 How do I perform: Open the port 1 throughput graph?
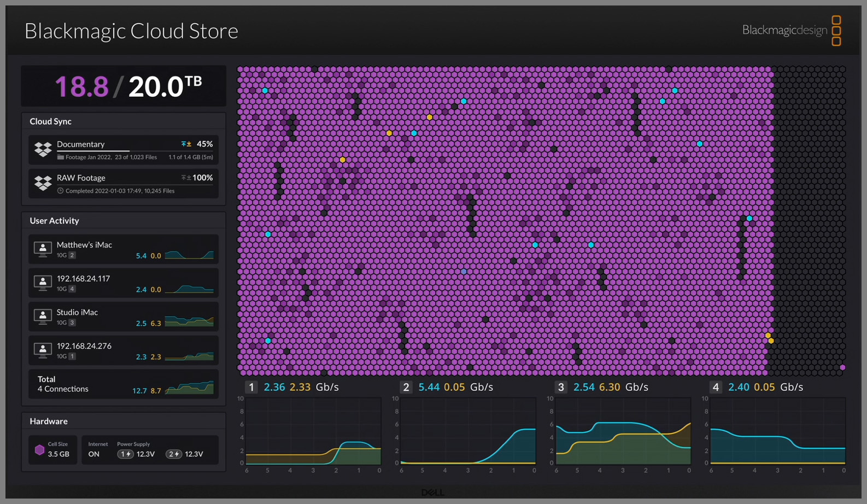pos(313,431)
